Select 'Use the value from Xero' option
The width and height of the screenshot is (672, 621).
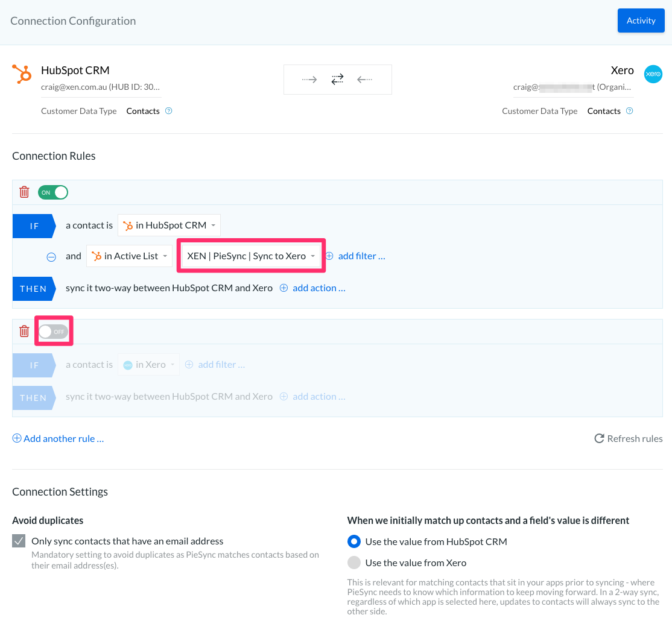(354, 563)
